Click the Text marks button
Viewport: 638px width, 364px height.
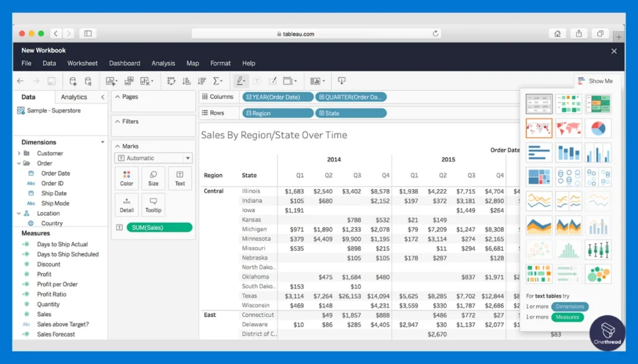click(x=180, y=178)
